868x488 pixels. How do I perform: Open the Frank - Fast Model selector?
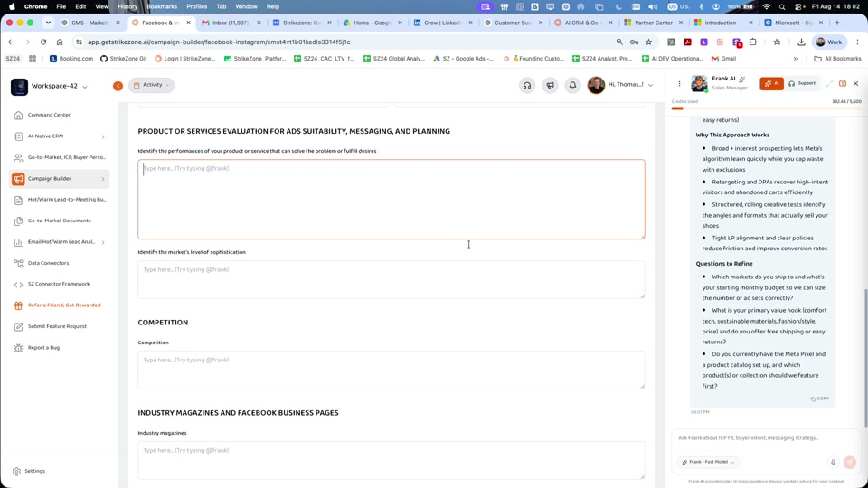708,462
